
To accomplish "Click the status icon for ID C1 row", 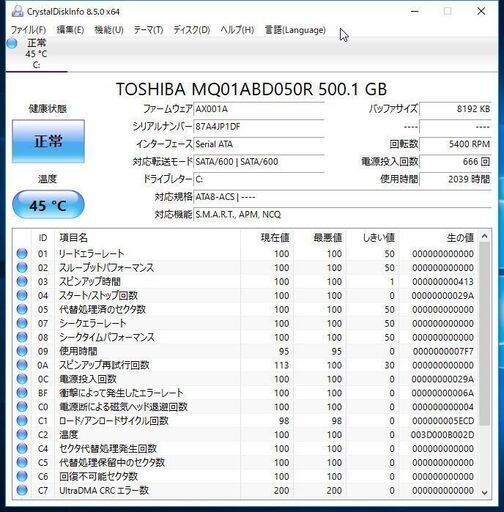I will 22,421.
